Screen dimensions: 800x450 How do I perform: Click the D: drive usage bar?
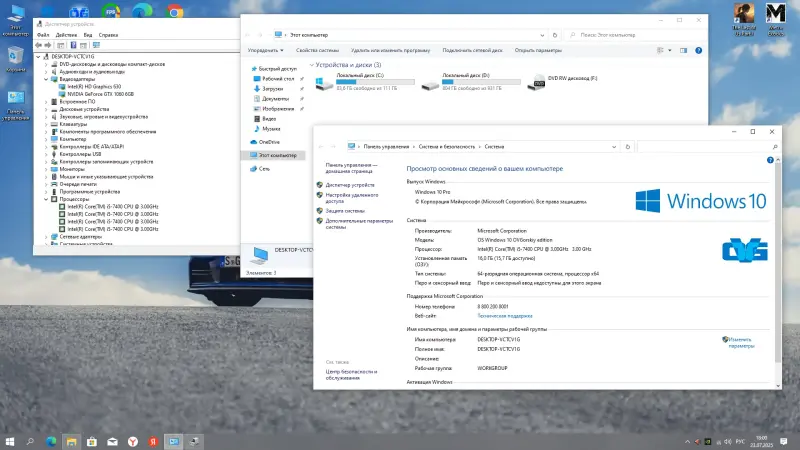[481, 82]
